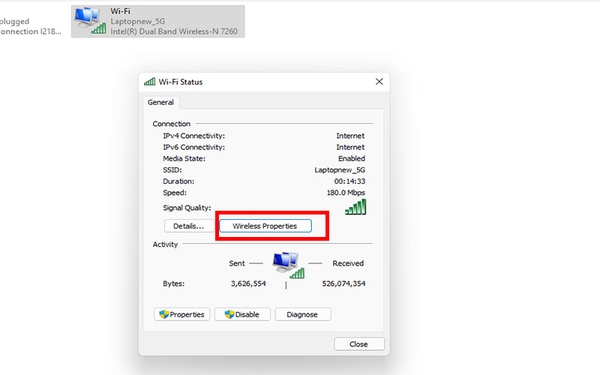Click the Details... button
This screenshot has width=600, height=375.
pyautogui.click(x=189, y=226)
